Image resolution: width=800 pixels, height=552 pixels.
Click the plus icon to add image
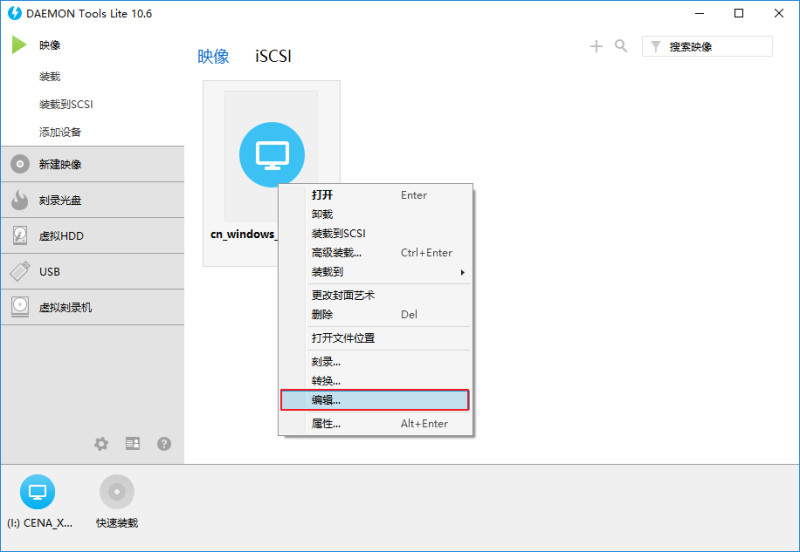pyautogui.click(x=596, y=46)
